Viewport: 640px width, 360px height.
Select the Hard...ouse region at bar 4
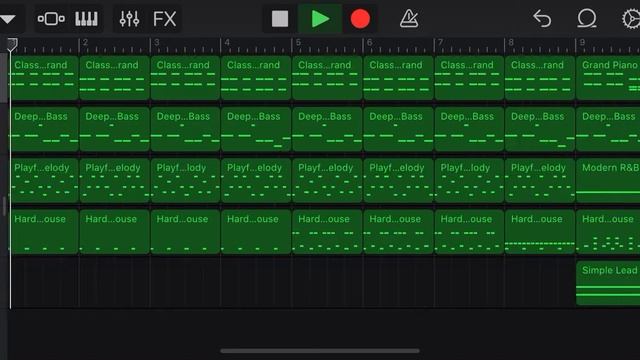256,232
